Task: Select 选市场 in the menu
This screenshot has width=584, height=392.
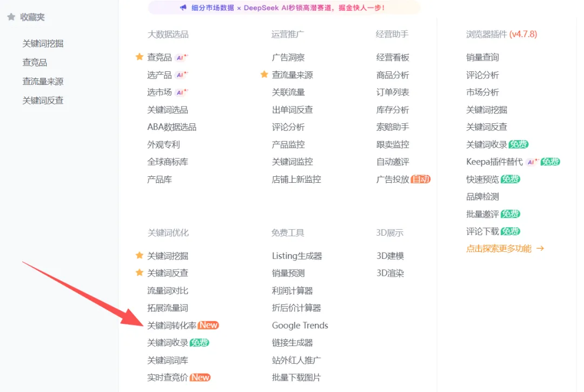Action: tap(160, 92)
